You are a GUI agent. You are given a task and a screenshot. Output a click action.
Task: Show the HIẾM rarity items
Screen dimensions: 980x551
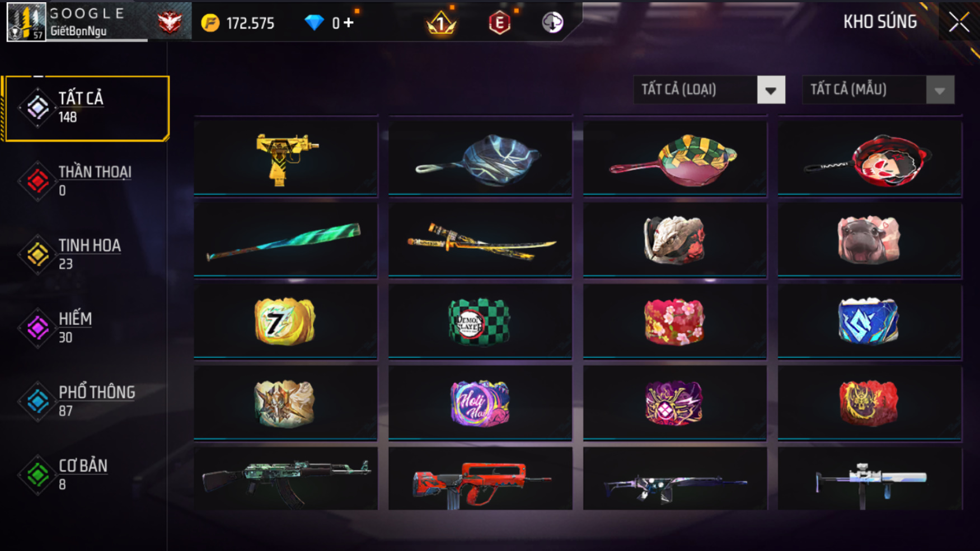85,328
